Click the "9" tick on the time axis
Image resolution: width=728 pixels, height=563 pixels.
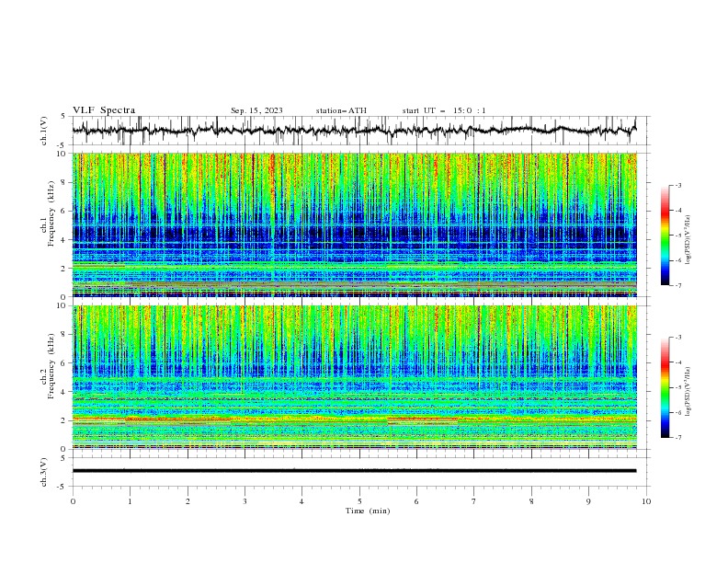[588, 501]
